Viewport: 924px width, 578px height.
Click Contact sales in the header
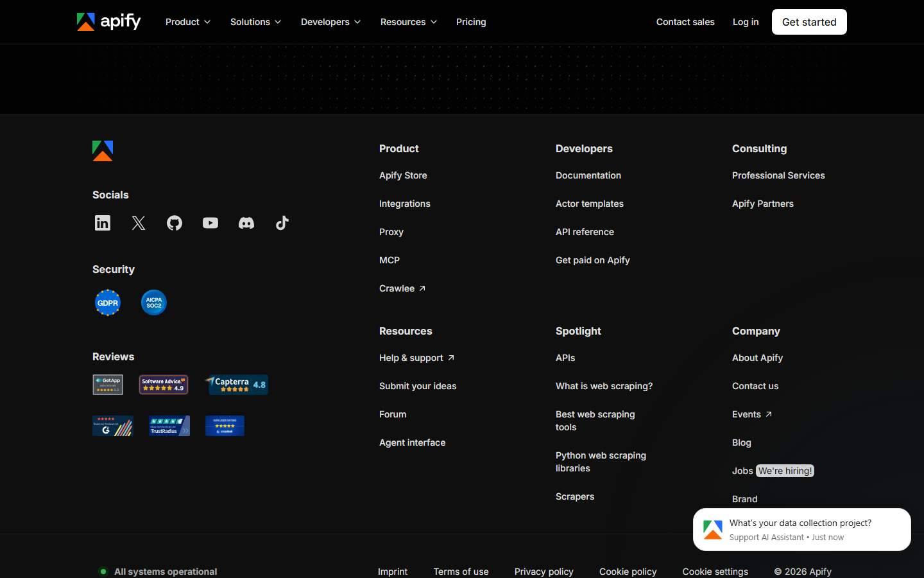click(685, 22)
